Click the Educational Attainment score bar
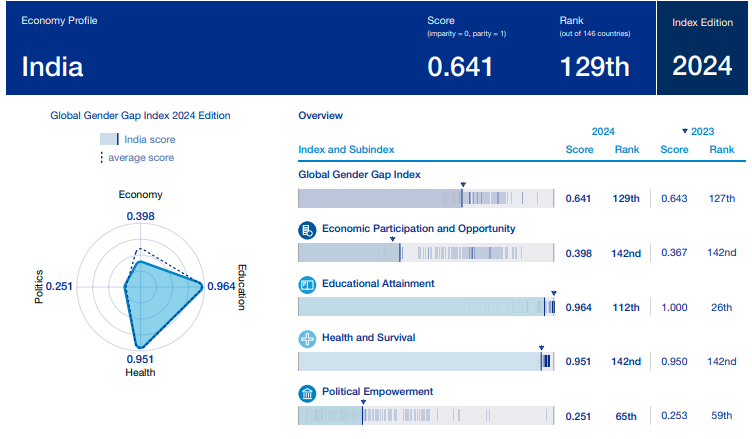This screenshot has height=439, width=752. click(426, 307)
